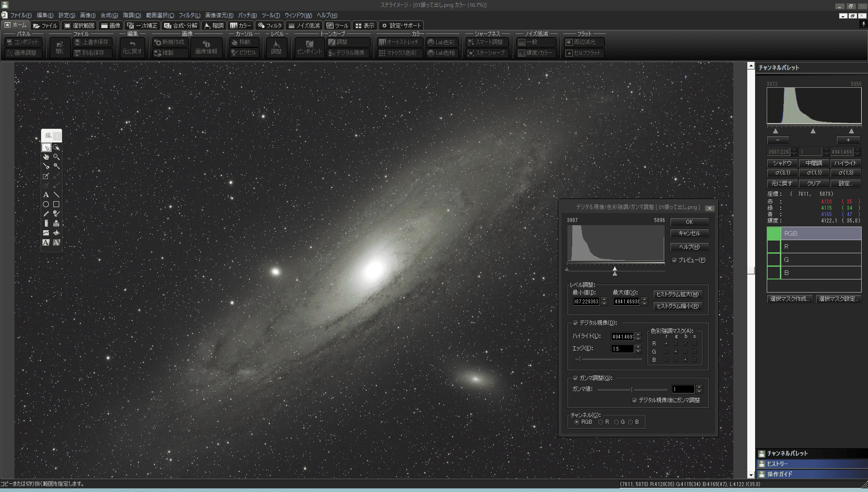Select the hand pan tool
The image size is (868, 492).
46,157
